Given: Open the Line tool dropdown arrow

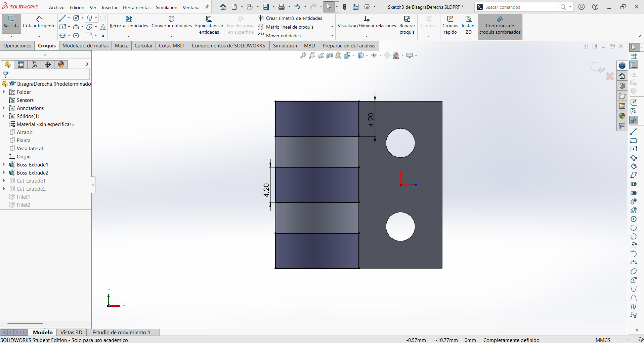Looking at the screenshot, I should (x=69, y=18).
